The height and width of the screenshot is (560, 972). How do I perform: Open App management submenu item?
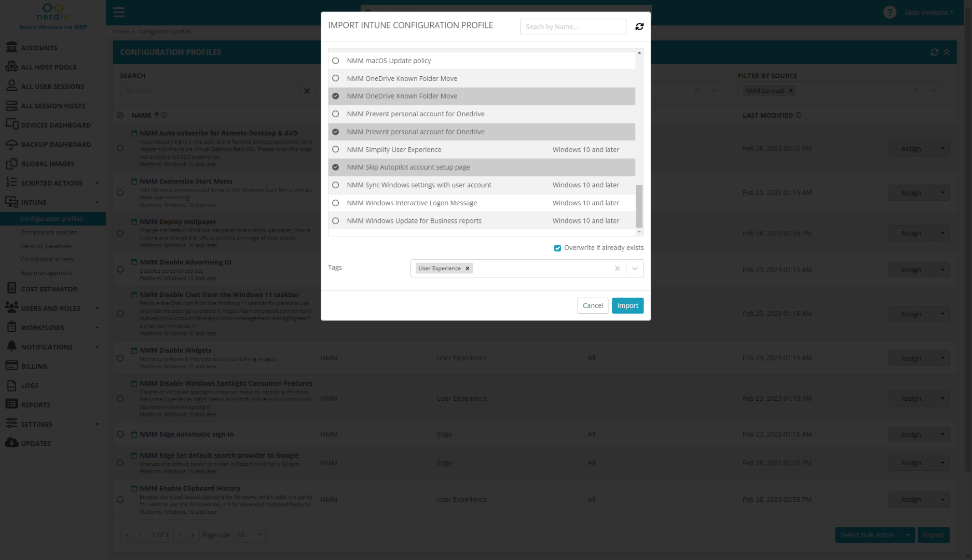46,273
